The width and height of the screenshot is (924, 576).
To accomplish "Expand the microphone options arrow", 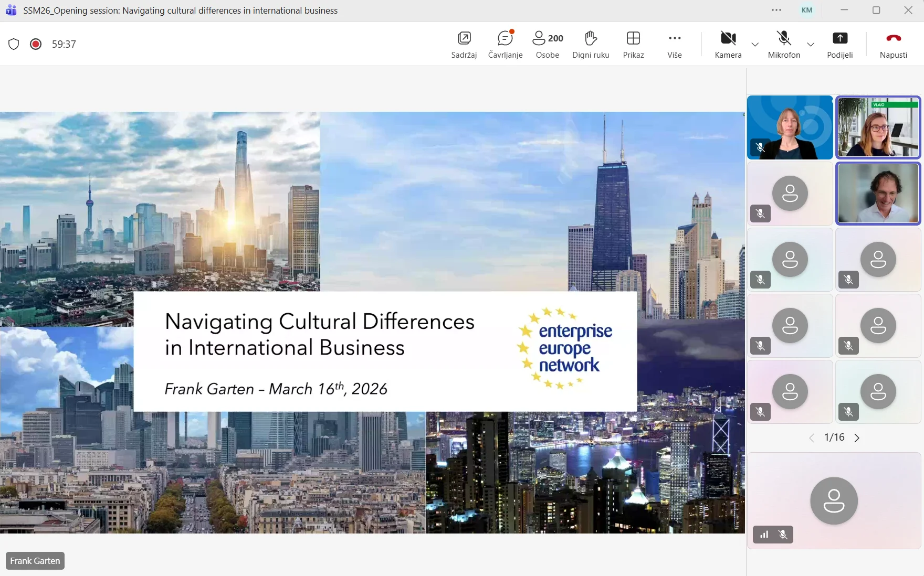I will click(x=811, y=44).
